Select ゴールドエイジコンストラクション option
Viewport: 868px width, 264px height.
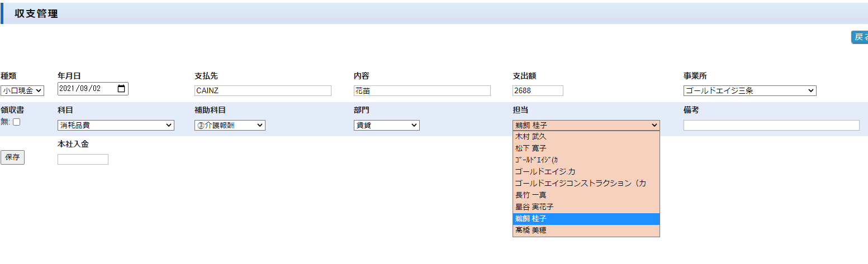click(x=580, y=184)
